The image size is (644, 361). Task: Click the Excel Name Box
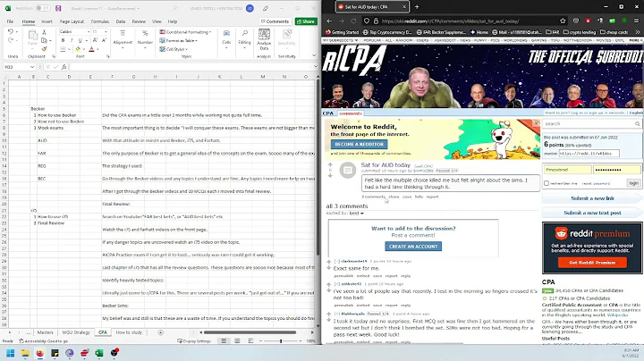[20, 67]
